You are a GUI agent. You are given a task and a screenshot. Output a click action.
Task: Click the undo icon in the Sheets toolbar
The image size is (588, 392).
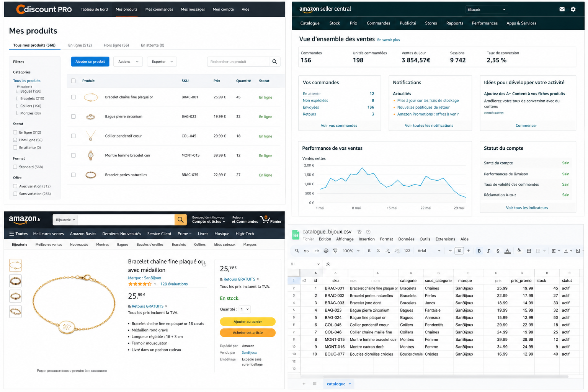pos(306,251)
